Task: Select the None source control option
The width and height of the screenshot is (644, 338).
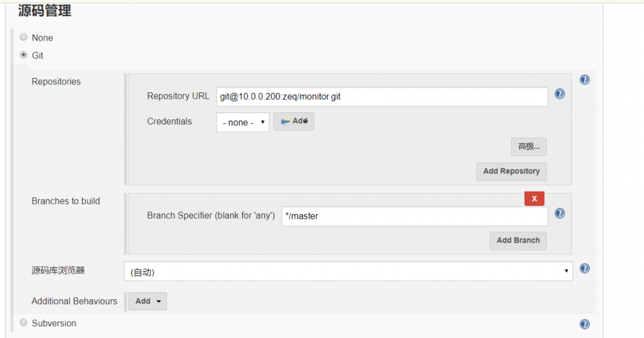Action: (x=24, y=37)
